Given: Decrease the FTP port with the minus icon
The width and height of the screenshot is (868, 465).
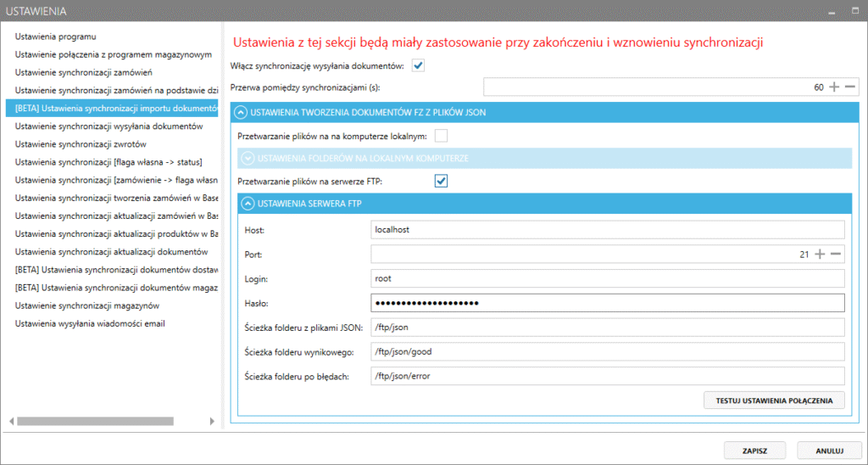Looking at the screenshot, I should 836,255.
